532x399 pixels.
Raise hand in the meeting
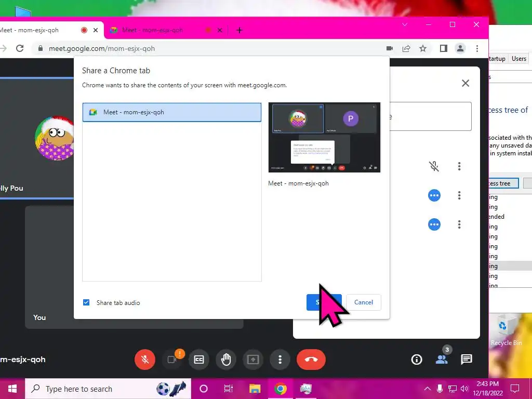226,360
